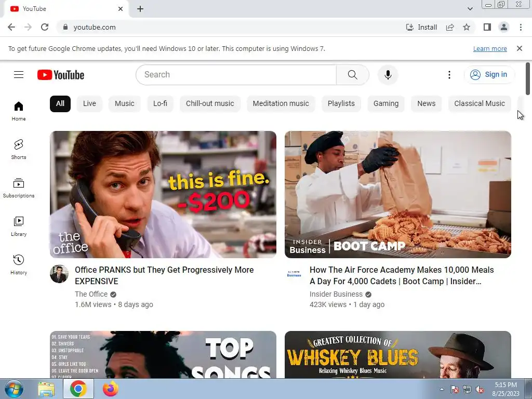Click the taskbar clock showing 5:15 PM
The width and height of the screenshot is (532, 399).
click(x=506, y=389)
